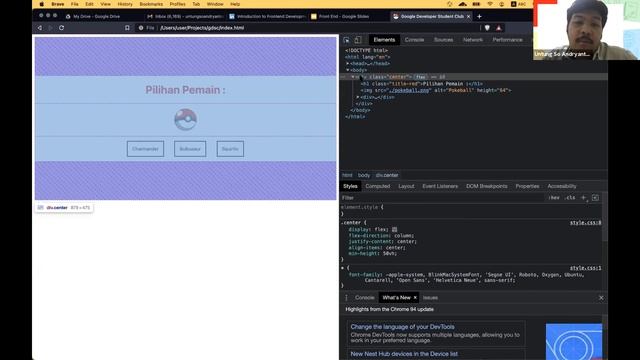Click the Pokeball image on the page
This screenshot has width=640, height=360.
pyautogui.click(x=186, y=120)
